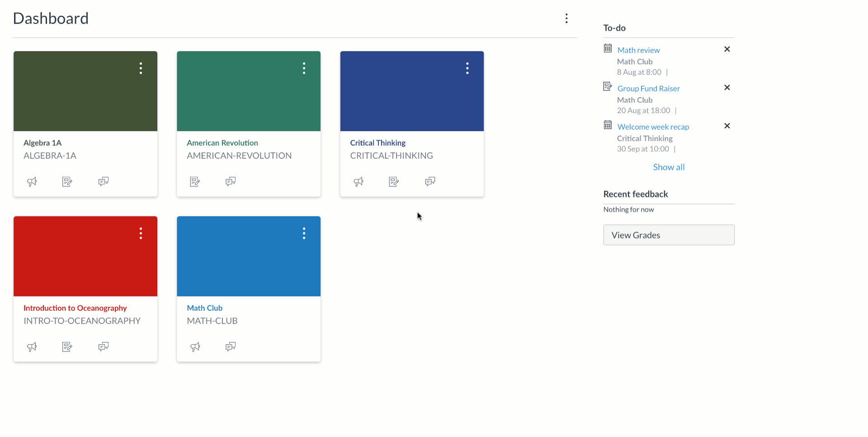868x437 pixels.
Task: Open Introduction to Oceanography course link
Action: [75, 308]
